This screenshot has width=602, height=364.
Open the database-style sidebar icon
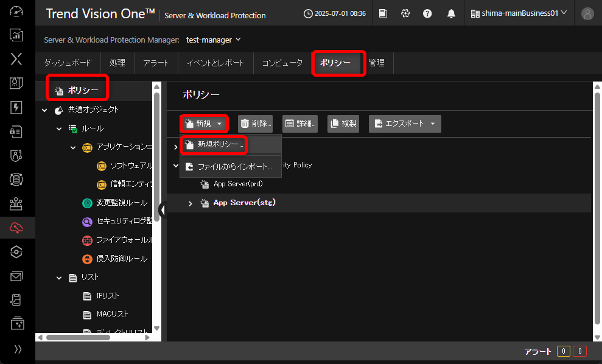click(x=16, y=180)
